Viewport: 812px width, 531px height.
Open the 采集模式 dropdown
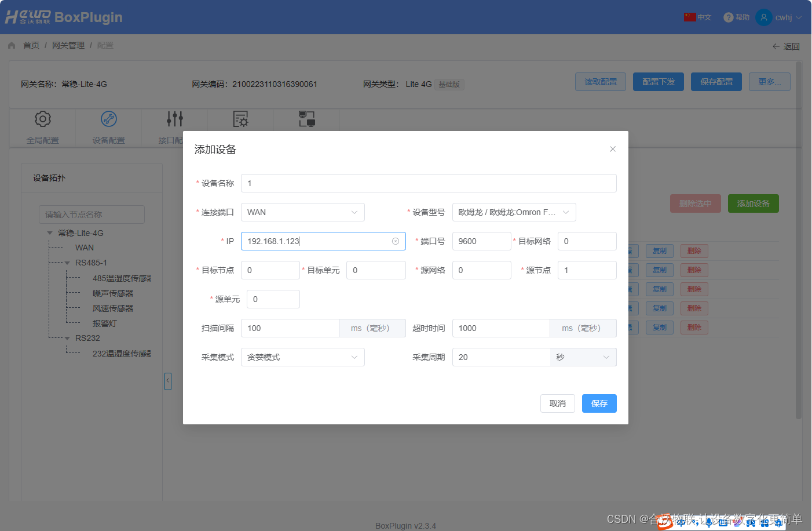[x=303, y=357]
